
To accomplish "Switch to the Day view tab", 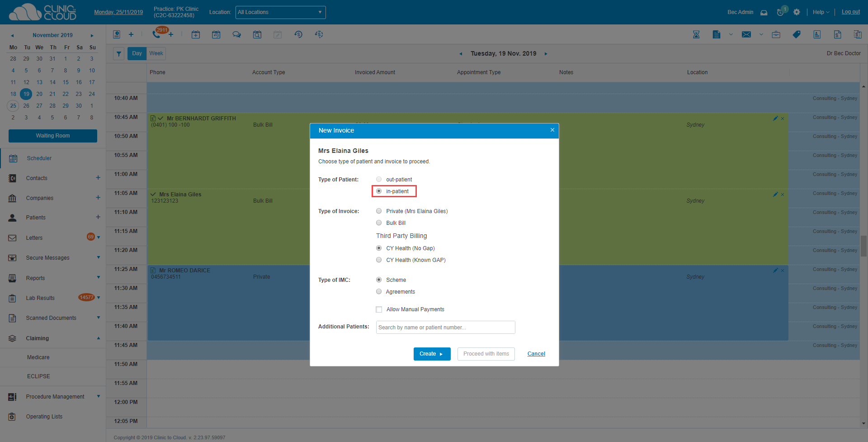I will pos(137,53).
